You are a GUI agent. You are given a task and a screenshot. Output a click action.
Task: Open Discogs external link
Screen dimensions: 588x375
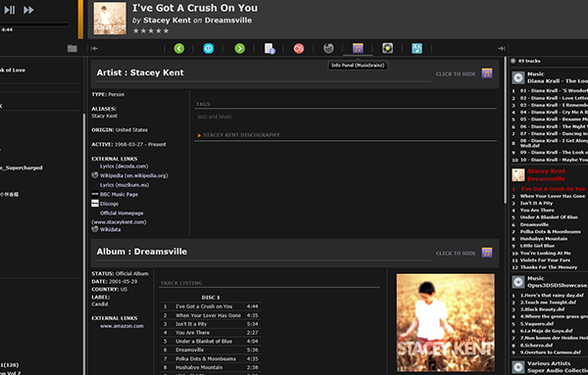(x=109, y=204)
